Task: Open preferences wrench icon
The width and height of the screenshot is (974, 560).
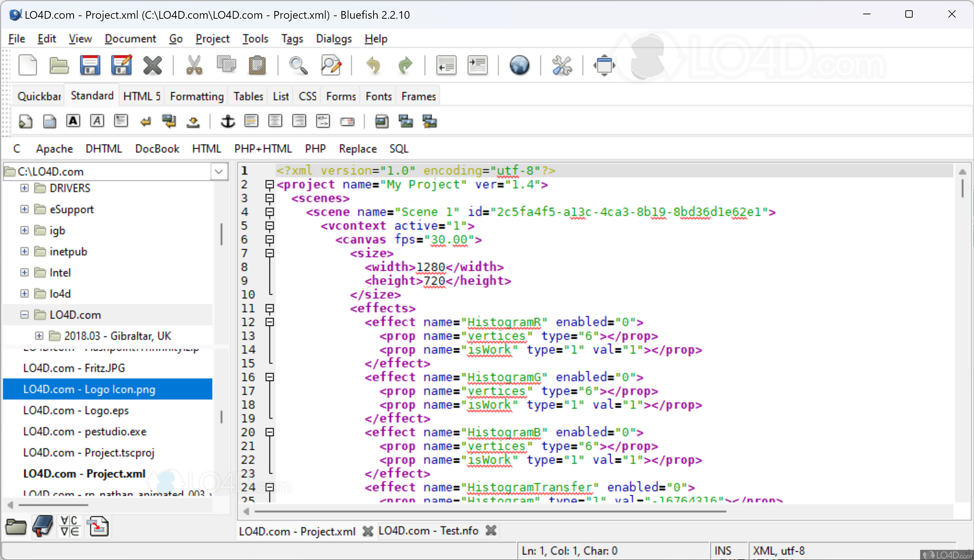Action: coord(562,65)
